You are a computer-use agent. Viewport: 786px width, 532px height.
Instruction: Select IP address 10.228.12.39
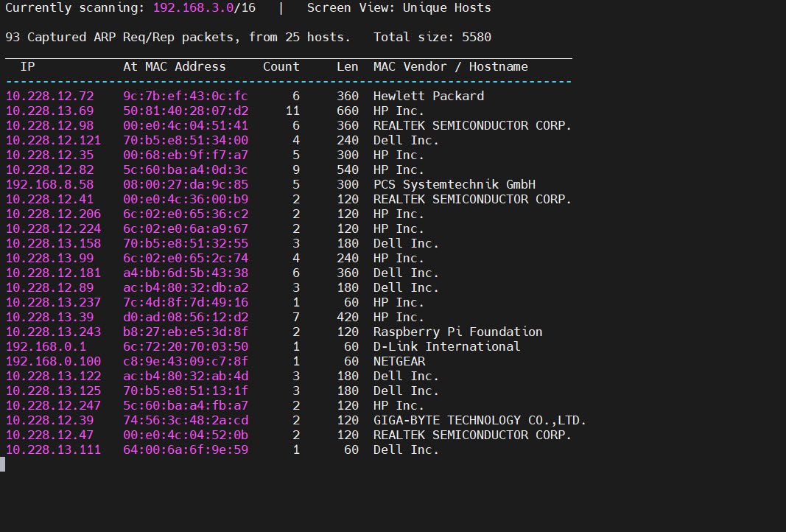(49, 420)
